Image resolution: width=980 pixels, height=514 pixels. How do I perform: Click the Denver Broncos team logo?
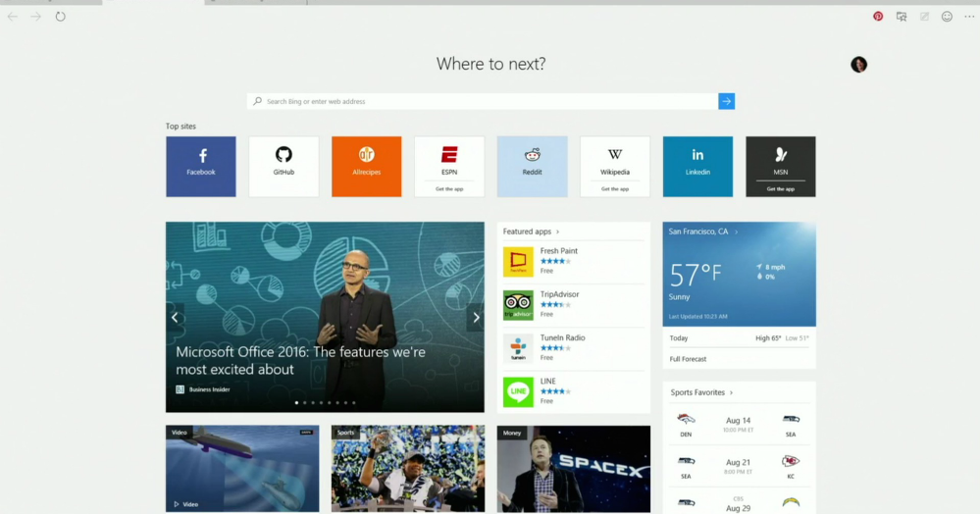pos(687,419)
